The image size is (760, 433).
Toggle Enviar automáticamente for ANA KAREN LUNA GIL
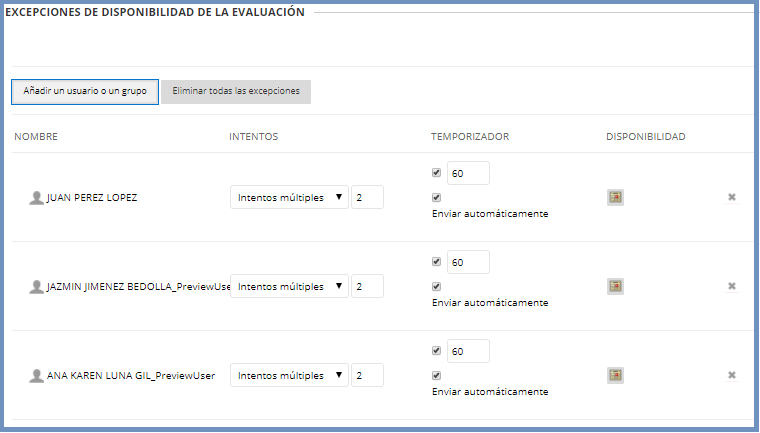click(x=436, y=375)
